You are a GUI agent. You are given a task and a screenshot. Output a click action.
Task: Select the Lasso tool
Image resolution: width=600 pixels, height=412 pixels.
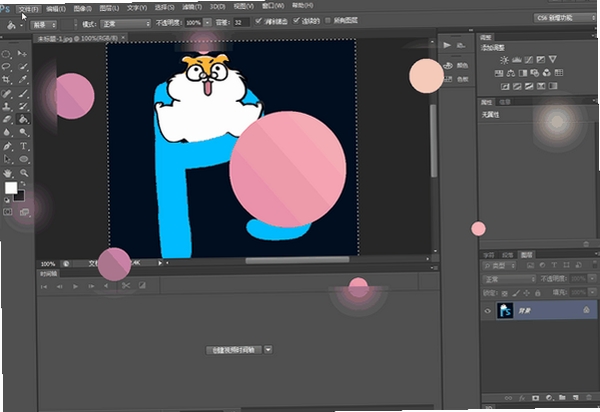tap(7, 67)
